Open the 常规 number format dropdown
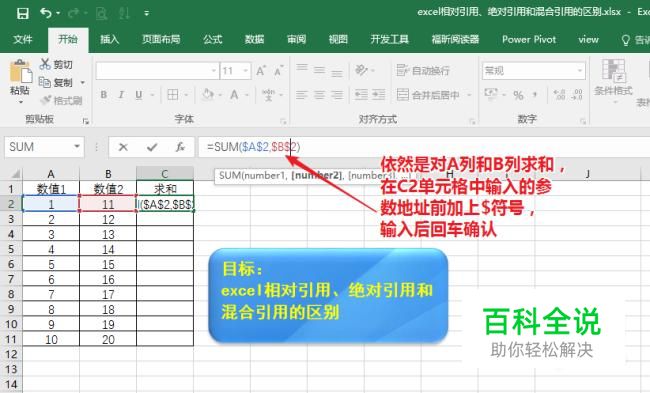Image resolution: width=650 pixels, height=393 pixels. 579,71
